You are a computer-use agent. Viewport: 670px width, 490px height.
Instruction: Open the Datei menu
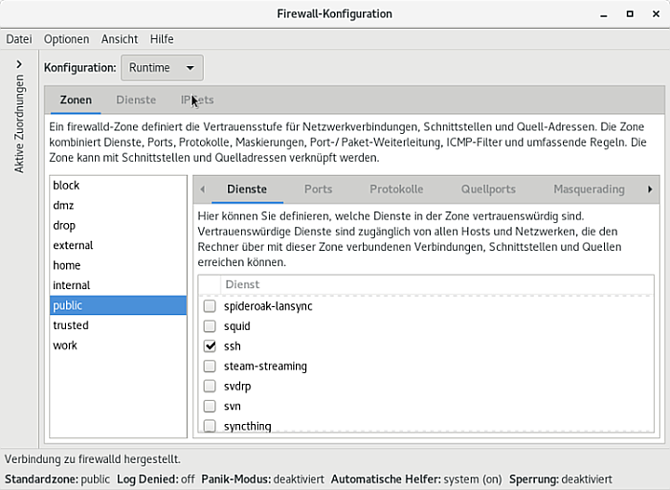(19, 39)
